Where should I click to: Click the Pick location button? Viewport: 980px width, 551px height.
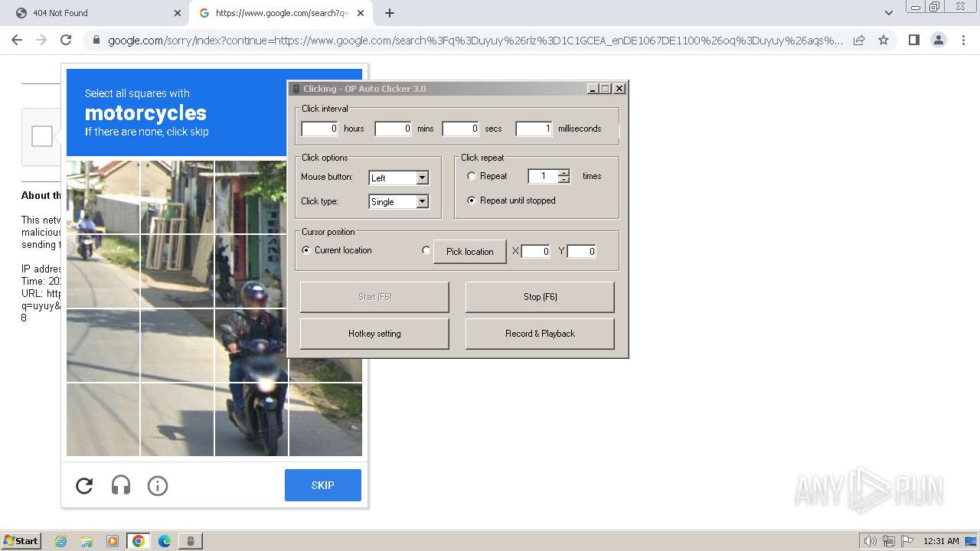[470, 251]
